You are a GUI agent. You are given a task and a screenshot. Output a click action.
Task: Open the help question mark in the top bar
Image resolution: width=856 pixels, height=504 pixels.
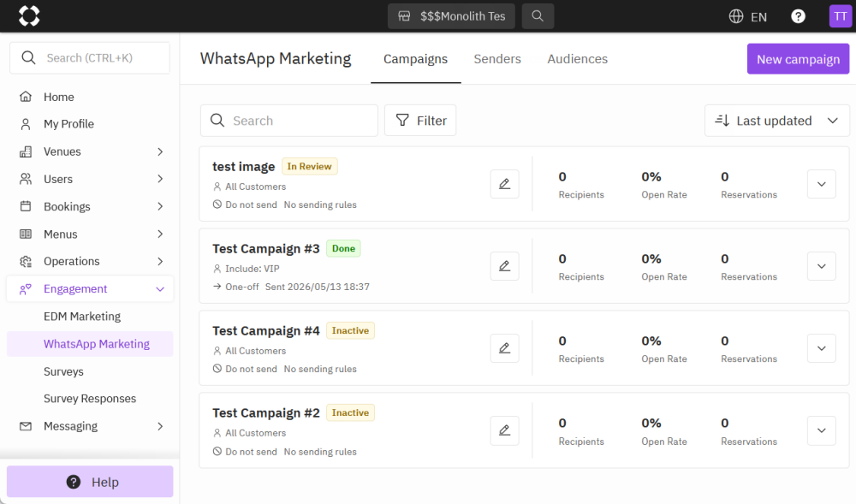[798, 16]
